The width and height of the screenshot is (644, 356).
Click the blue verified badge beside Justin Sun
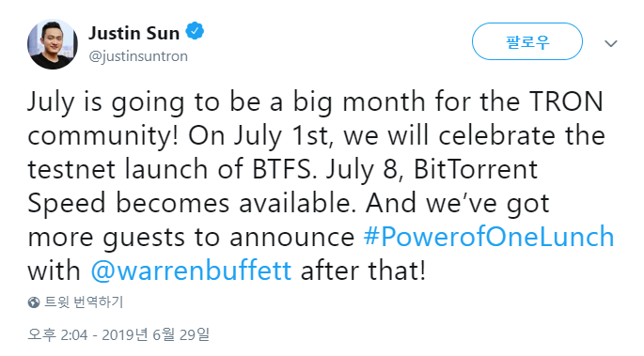195,31
